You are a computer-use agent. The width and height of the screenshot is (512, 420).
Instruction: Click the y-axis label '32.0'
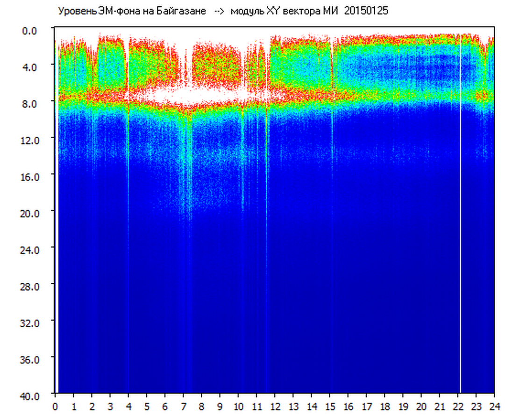30,323
